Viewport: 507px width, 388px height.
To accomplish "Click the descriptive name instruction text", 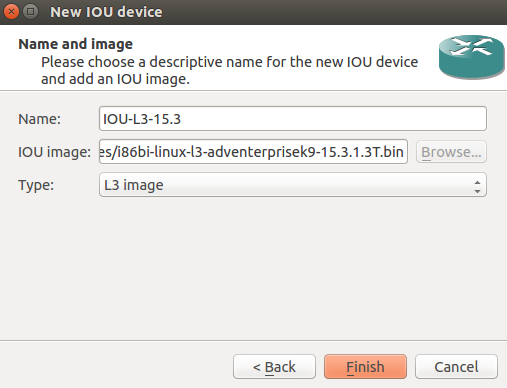I will [x=229, y=71].
